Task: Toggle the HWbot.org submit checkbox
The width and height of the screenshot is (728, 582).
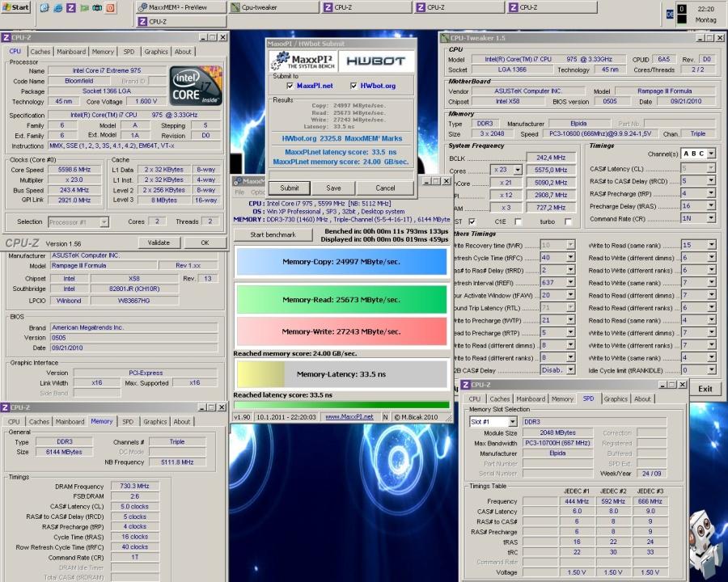Action: point(353,86)
